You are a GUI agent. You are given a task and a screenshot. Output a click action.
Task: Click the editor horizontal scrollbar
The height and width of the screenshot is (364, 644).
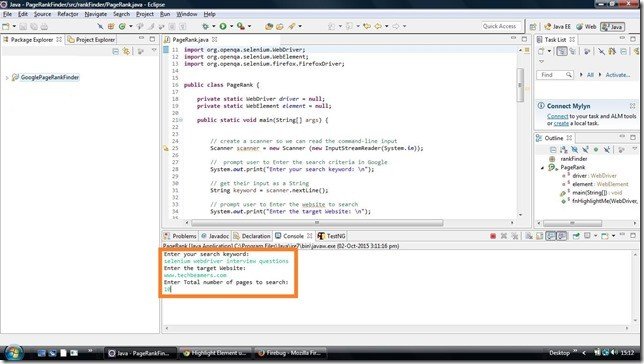(x=317, y=223)
